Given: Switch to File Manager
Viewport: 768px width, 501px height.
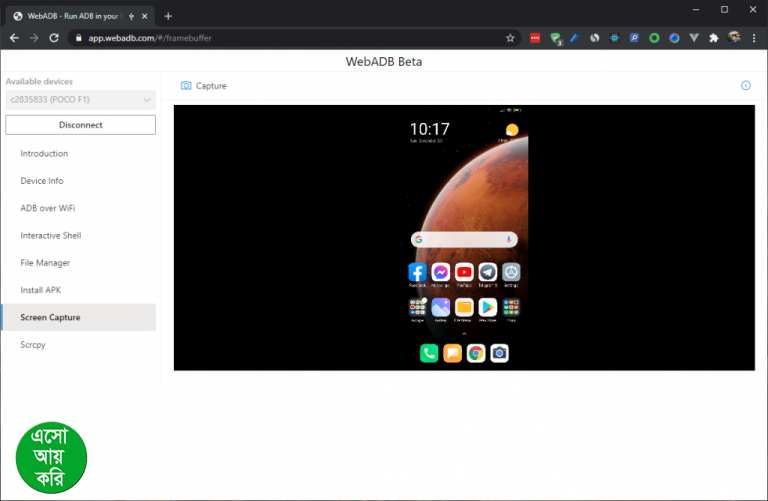Looking at the screenshot, I should click(x=45, y=263).
